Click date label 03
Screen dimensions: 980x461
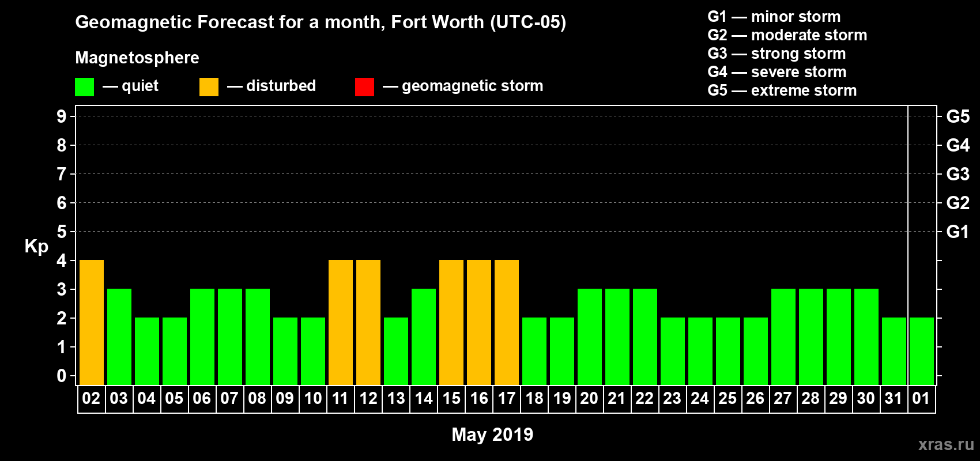click(x=119, y=399)
